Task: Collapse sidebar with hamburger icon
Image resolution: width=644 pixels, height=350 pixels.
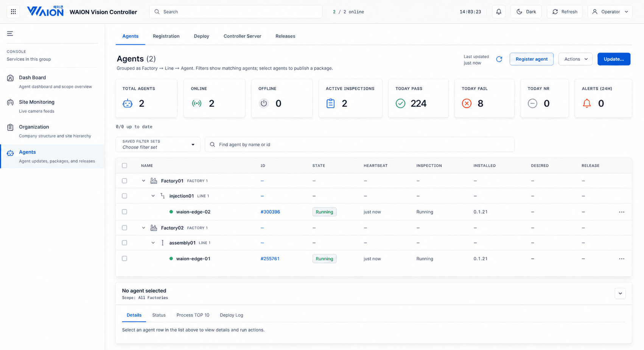Action: point(10,34)
